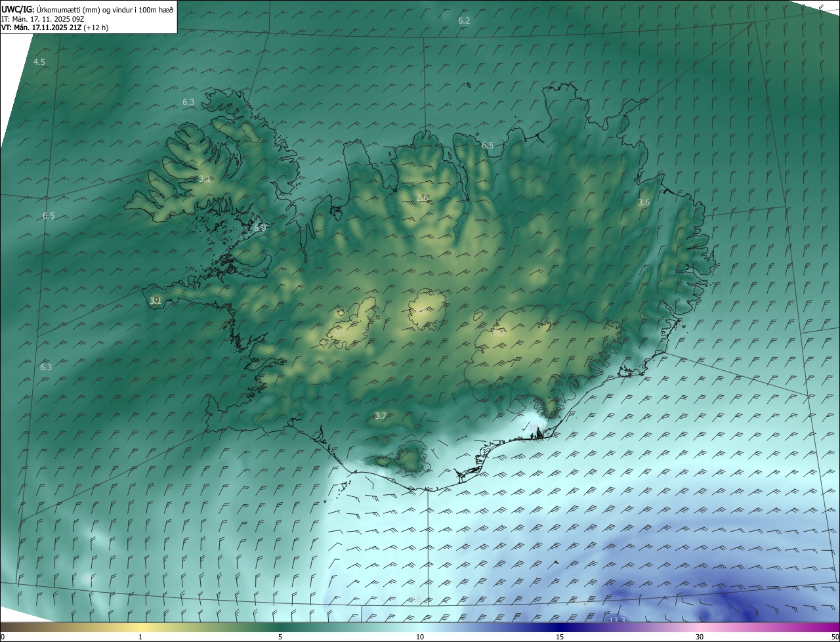Screen dimensions: 840x642
Task: Click the "1" tick on the color scale
Action: point(140,637)
